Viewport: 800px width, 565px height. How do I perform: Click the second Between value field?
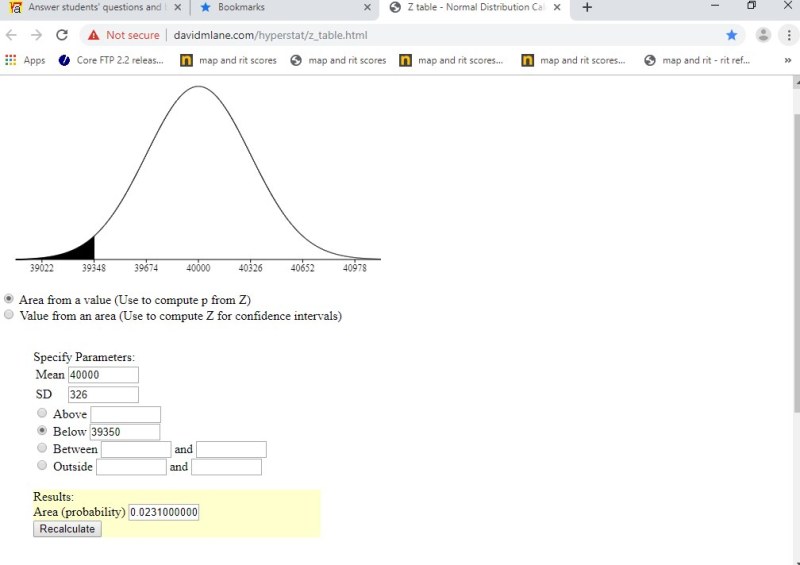[x=231, y=449]
